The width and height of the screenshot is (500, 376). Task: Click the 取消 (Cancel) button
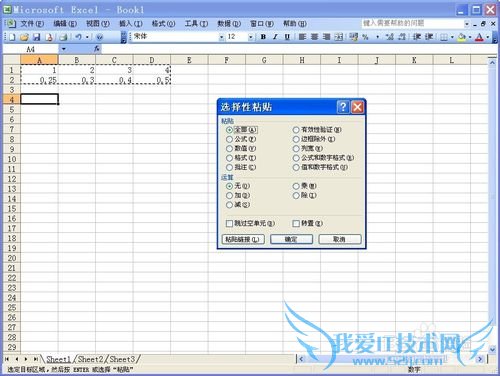coord(340,239)
